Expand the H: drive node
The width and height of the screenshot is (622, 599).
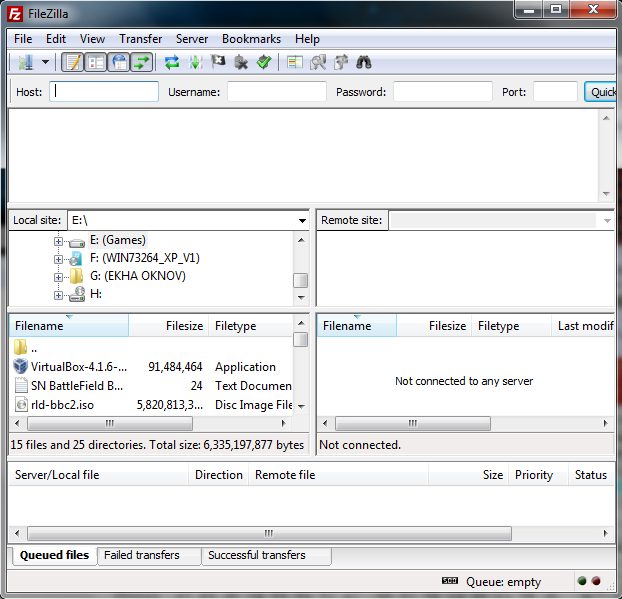(x=58, y=296)
